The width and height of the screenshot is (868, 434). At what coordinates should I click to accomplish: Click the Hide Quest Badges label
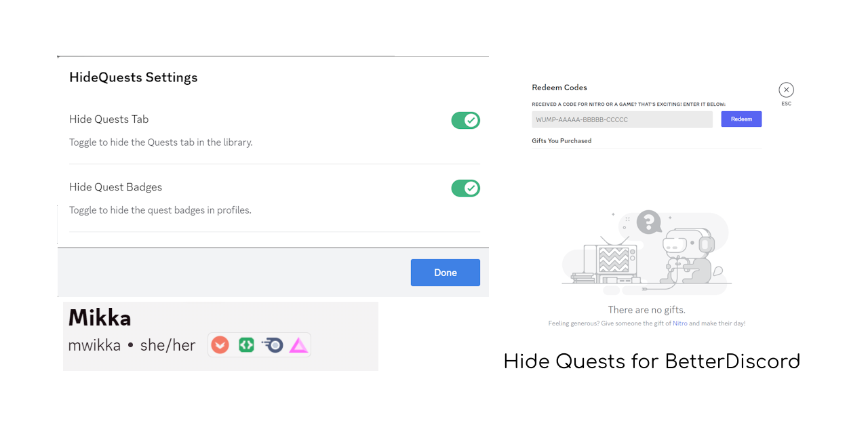[115, 187]
